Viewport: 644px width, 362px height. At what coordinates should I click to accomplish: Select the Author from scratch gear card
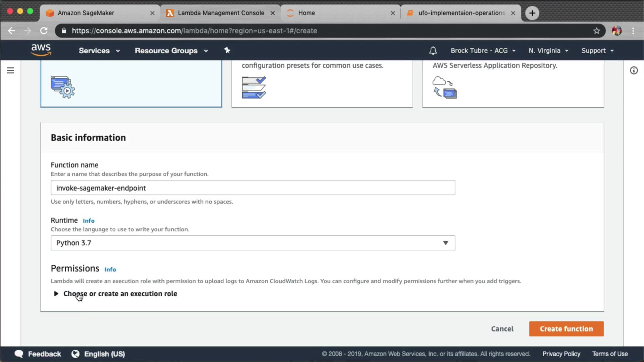click(x=131, y=84)
